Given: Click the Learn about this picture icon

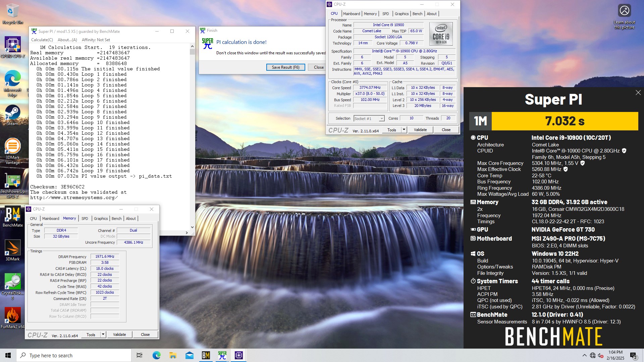Looking at the screenshot, I should click(624, 17).
